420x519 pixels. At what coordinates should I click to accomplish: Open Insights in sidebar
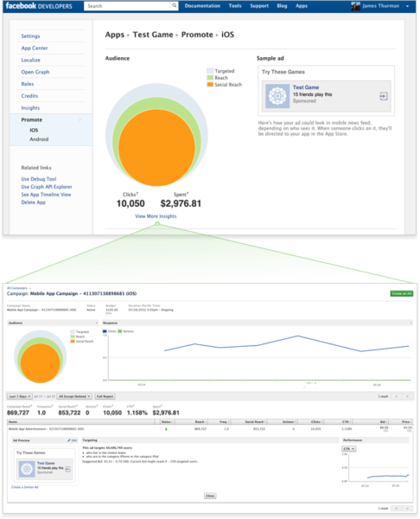[x=30, y=107]
